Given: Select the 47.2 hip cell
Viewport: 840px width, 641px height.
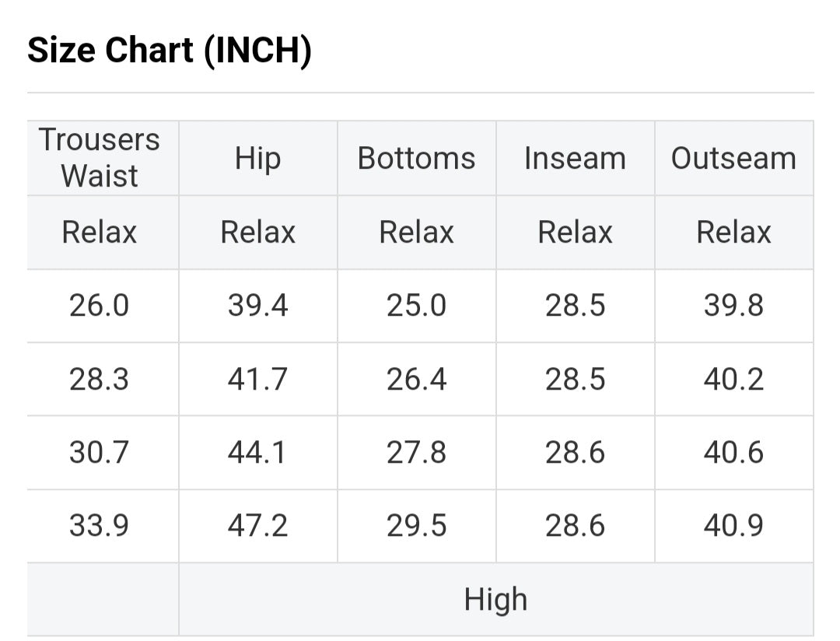Looking at the screenshot, I should (257, 527).
